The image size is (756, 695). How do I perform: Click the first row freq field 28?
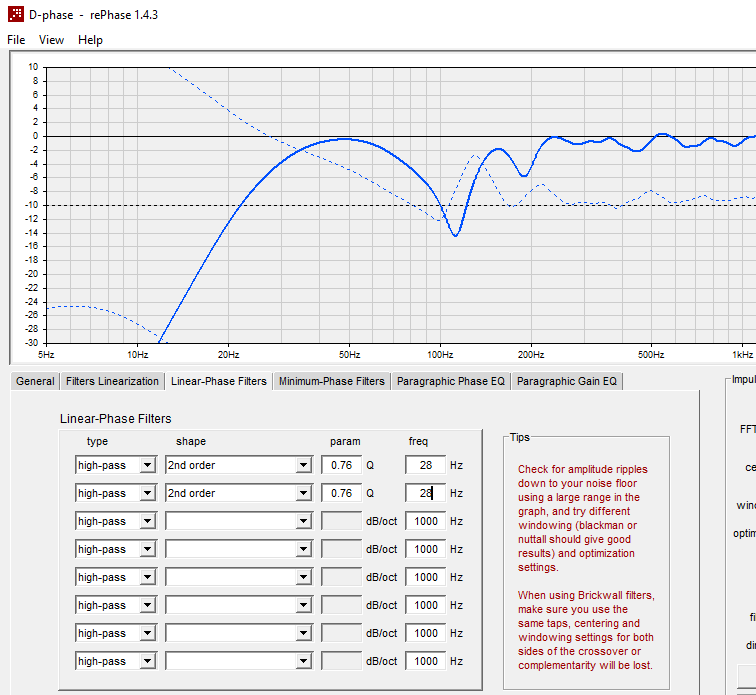coord(426,465)
